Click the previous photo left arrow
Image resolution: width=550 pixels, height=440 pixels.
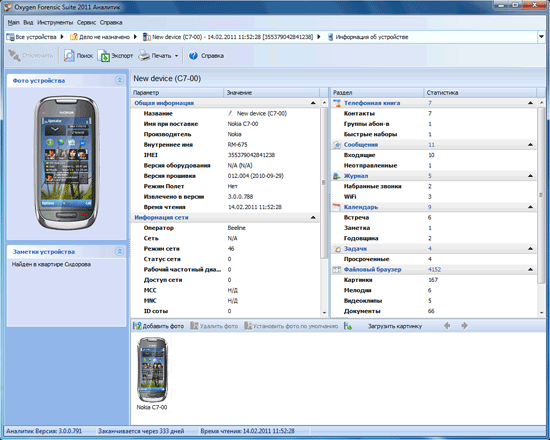(447, 326)
